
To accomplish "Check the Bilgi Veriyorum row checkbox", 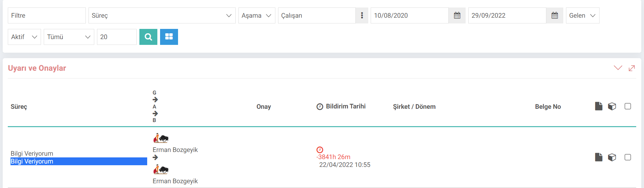I will [x=628, y=157].
